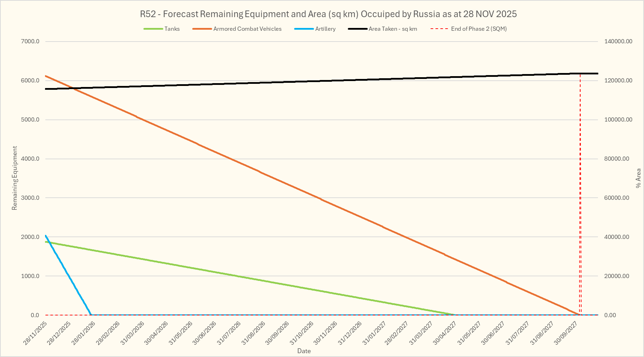Image resolution: width=644 pixels, height=357 pixels.
Task: Click the blue Artillery legend line swatch
Action: coord(304,29)
